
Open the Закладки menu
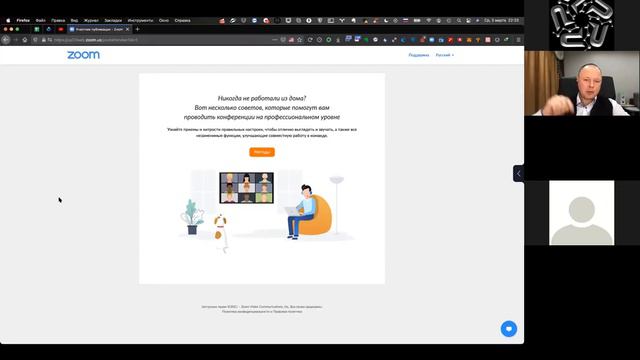coord(113,20)
